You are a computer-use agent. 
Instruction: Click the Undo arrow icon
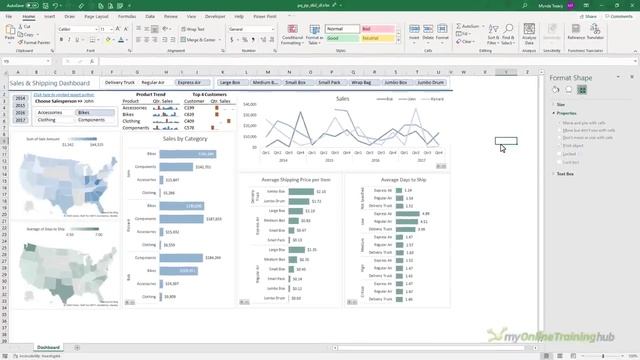[56, 6]
